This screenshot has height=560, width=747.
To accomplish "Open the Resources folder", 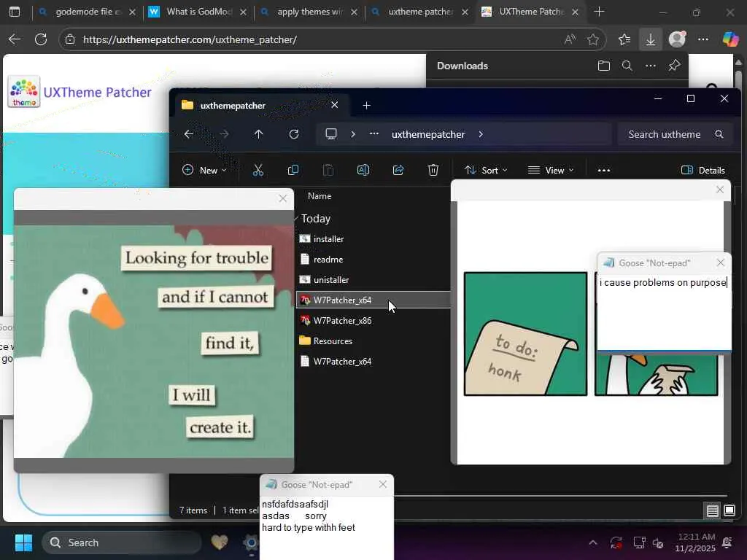I will coord(333,341).
